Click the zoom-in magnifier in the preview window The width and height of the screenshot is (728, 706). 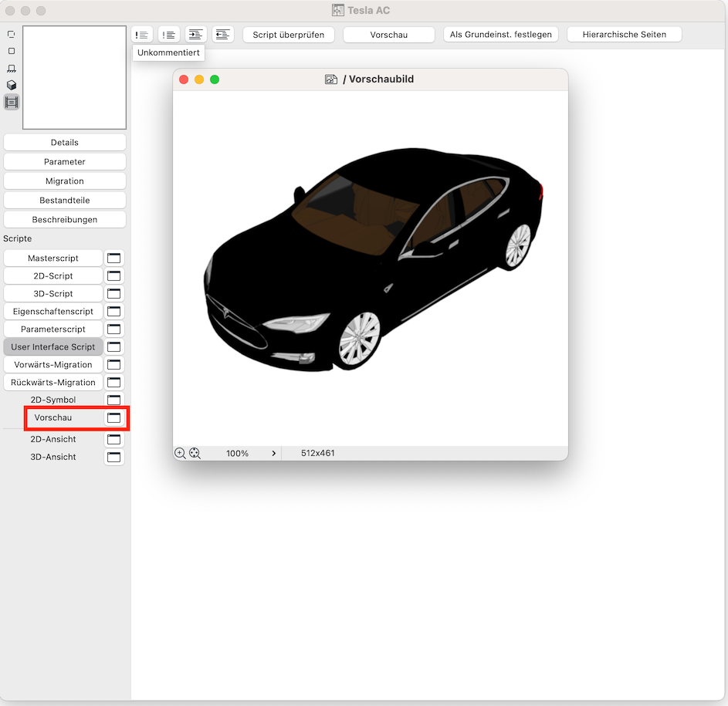(x=180, y=454)
